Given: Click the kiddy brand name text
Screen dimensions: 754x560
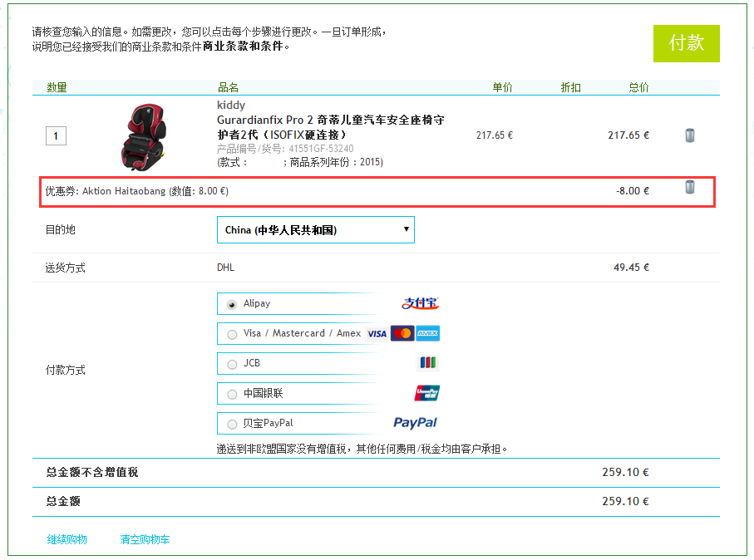Looking at the screenshot, I should (x=231, y=105).
